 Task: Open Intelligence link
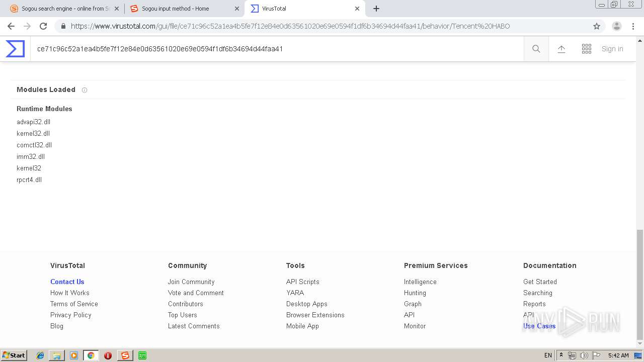(x=420, y=282)
